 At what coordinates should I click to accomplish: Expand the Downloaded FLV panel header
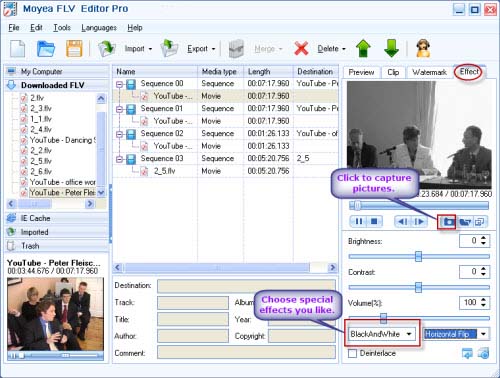(56, 85)
